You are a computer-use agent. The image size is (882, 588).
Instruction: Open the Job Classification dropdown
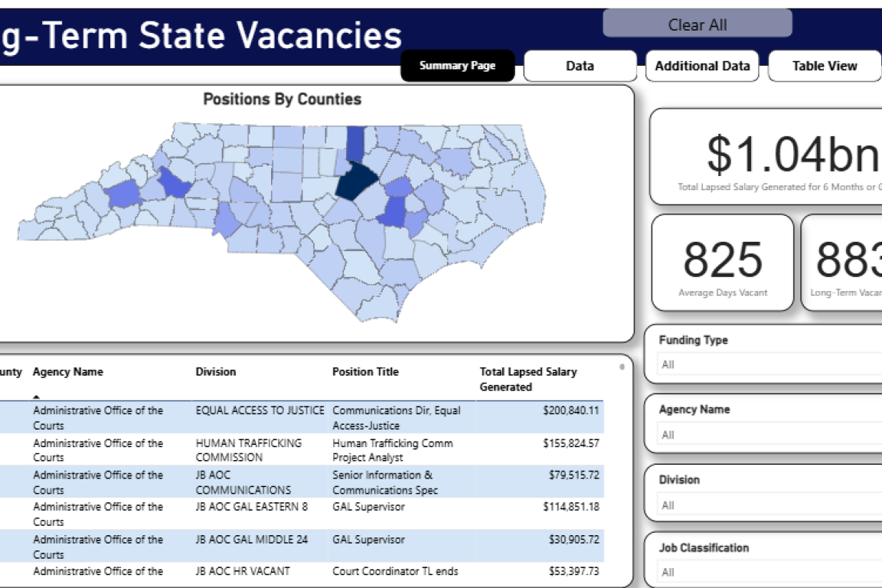pos(766,572)
